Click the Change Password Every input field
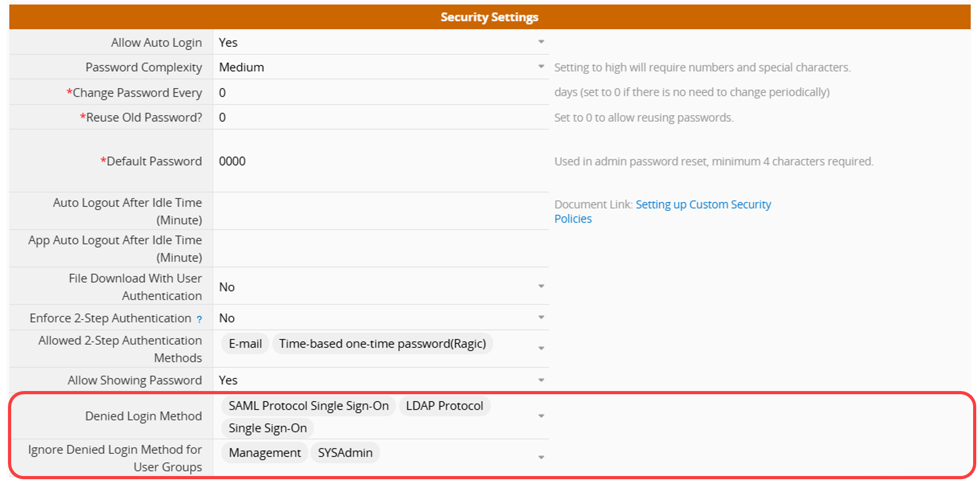This screenshot has height=484, width=980. (x=381, y=92)
